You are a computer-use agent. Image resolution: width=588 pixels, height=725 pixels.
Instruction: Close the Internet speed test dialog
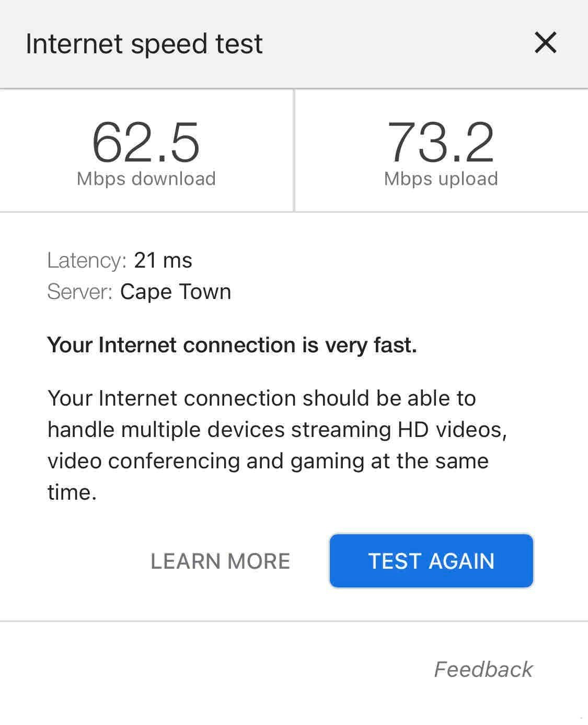(545, 43)
